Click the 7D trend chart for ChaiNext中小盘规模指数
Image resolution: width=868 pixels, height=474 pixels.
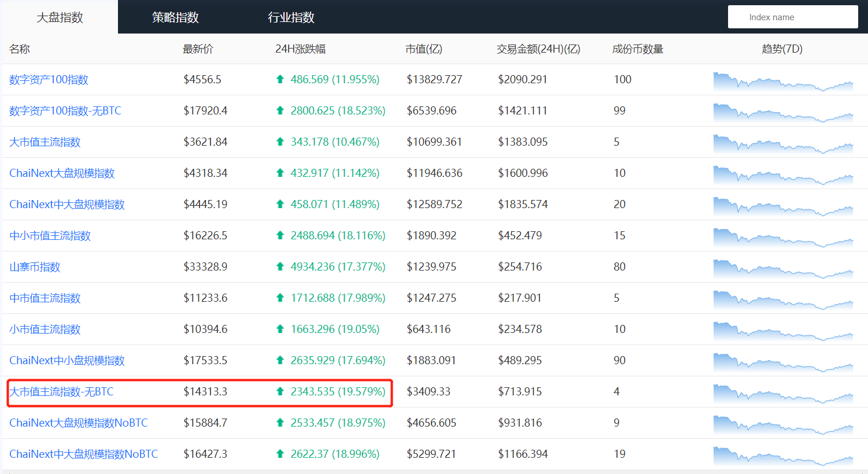tap(783, 362)
